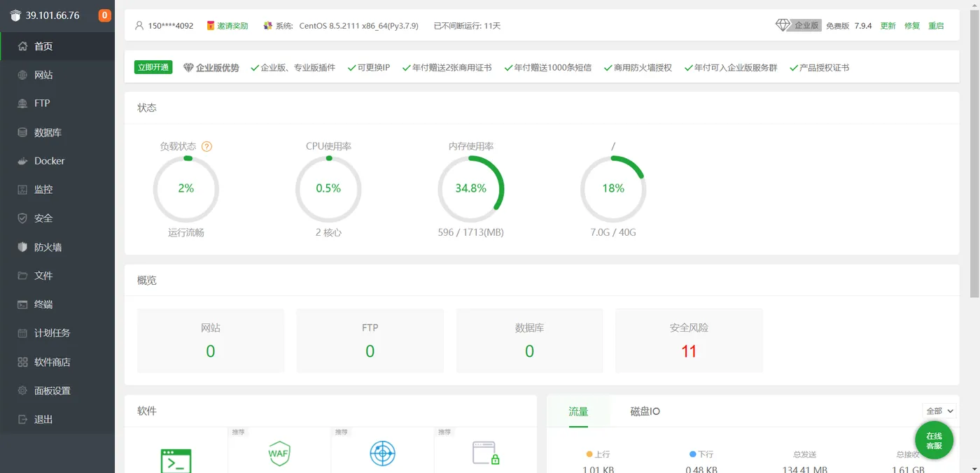Click the 数据库 overview card showing 0
This screenshot has height=473, width=980.
[x=529, y=341]
